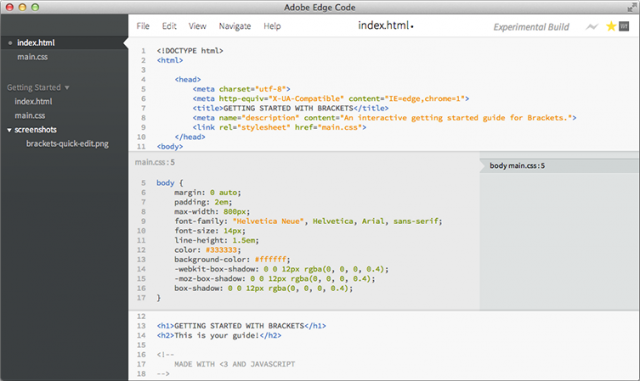Viewport: 640px width, 381px height.
Task: Open the Help menu
Action: click(x=272, y=26)
